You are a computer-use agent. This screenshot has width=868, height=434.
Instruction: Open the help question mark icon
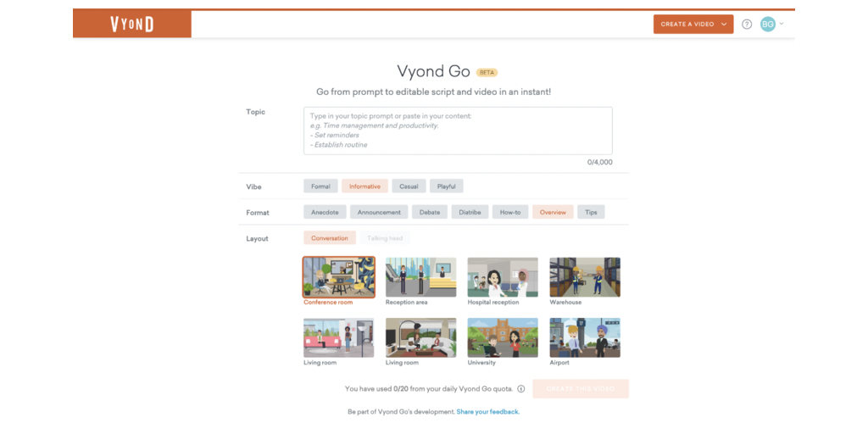tap(747, 25)
